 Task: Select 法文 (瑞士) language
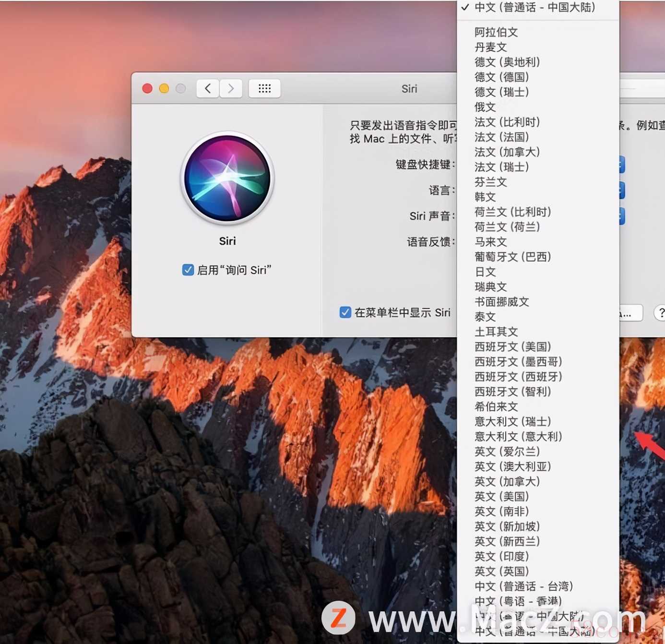coord(538,167)
